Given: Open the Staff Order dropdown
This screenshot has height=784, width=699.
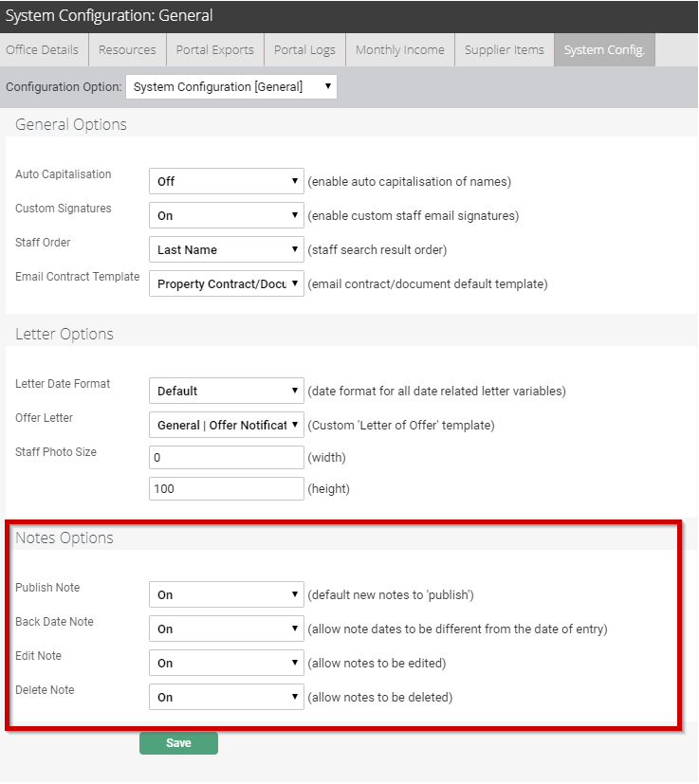Looking at the screenshot, I should click(226, 249).
